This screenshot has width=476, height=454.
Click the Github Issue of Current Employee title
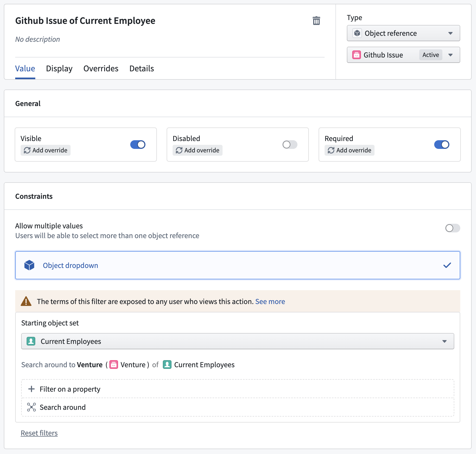click(85, 21)
